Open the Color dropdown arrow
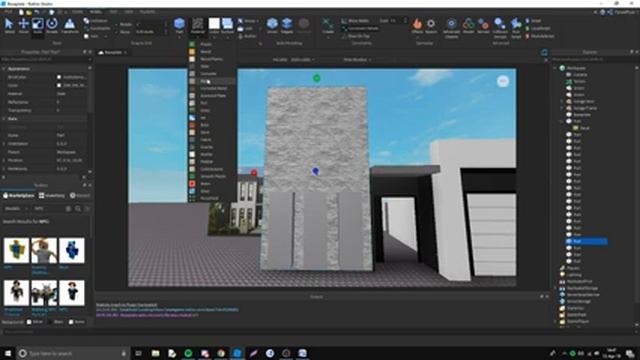 coord(214,37)
